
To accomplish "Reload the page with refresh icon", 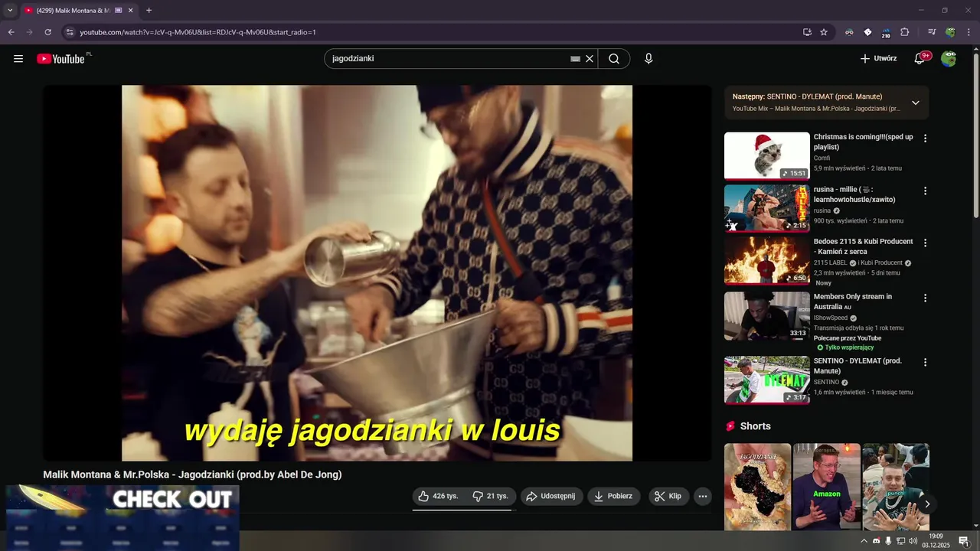I will 47,32.
